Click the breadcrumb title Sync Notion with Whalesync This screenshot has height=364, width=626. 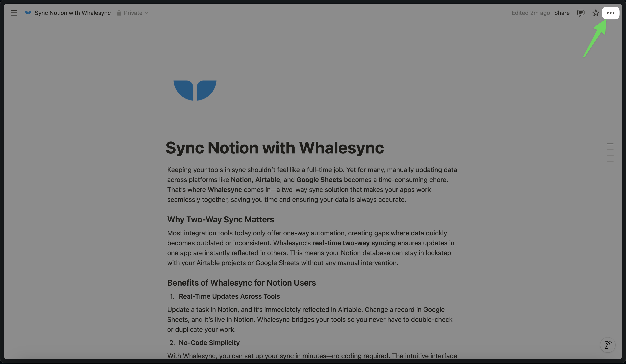72,13
